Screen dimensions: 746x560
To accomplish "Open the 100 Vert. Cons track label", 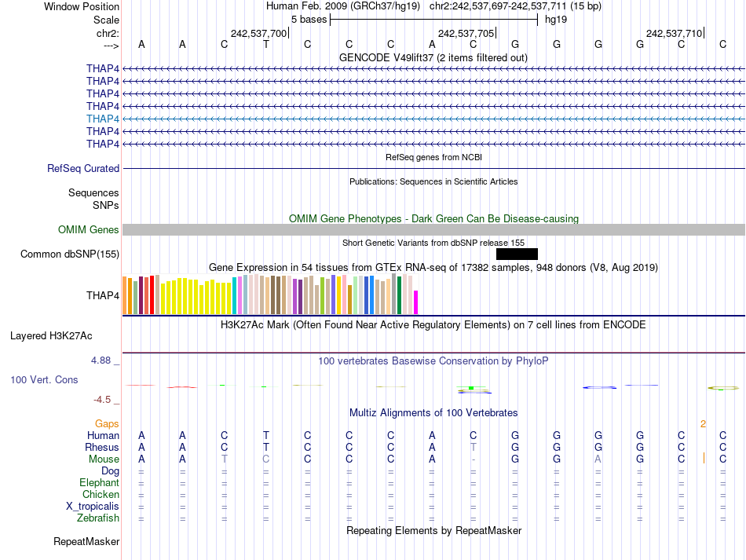I will coord(44,379).
